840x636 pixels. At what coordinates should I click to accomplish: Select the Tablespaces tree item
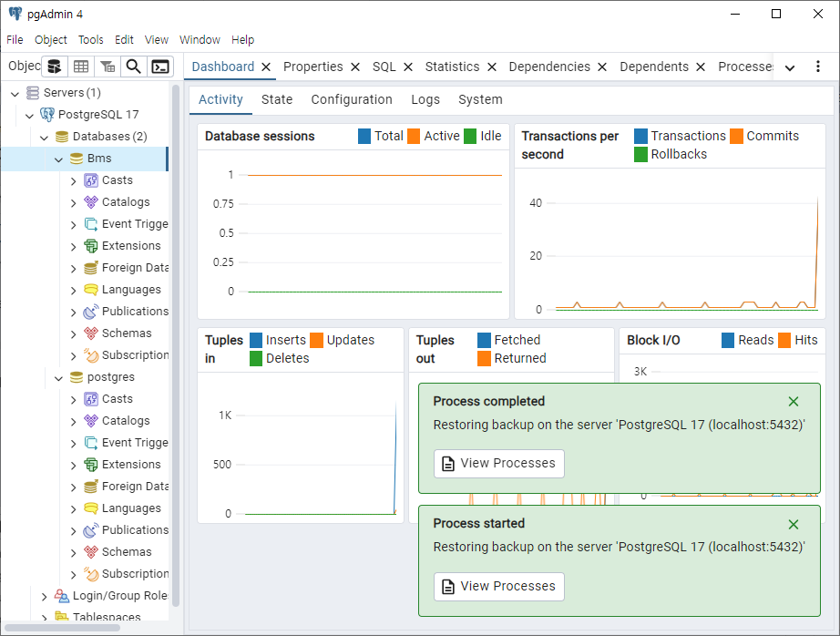(x=107, y=616)
